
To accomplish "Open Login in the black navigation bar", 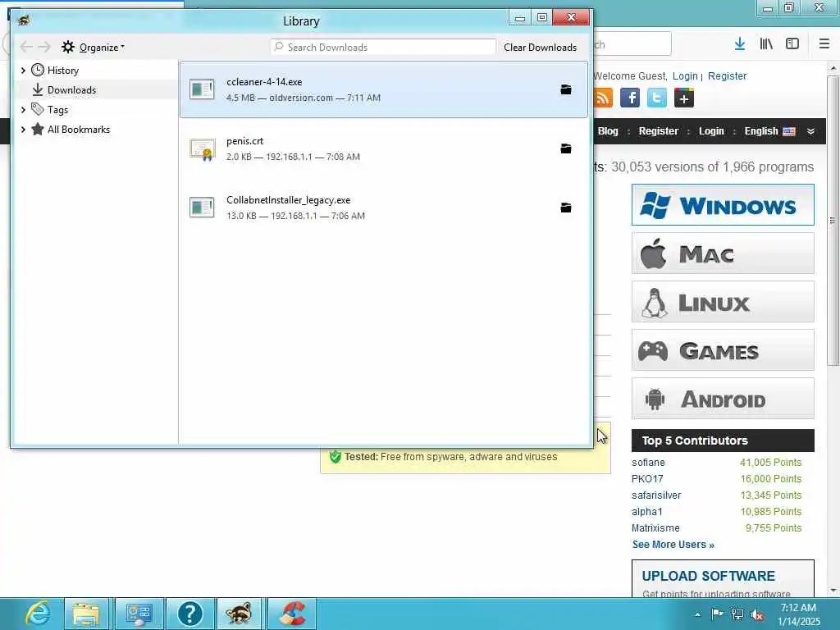I will (x=711, y=131).
